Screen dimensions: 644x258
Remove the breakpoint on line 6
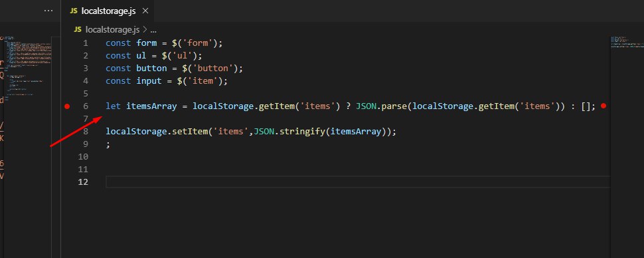click(67, 106)
